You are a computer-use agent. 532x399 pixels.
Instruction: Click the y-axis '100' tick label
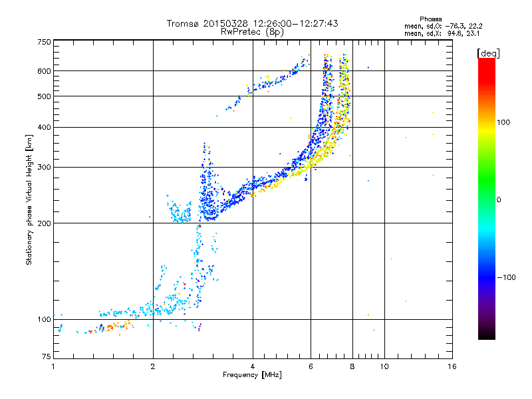coord(44,319)
